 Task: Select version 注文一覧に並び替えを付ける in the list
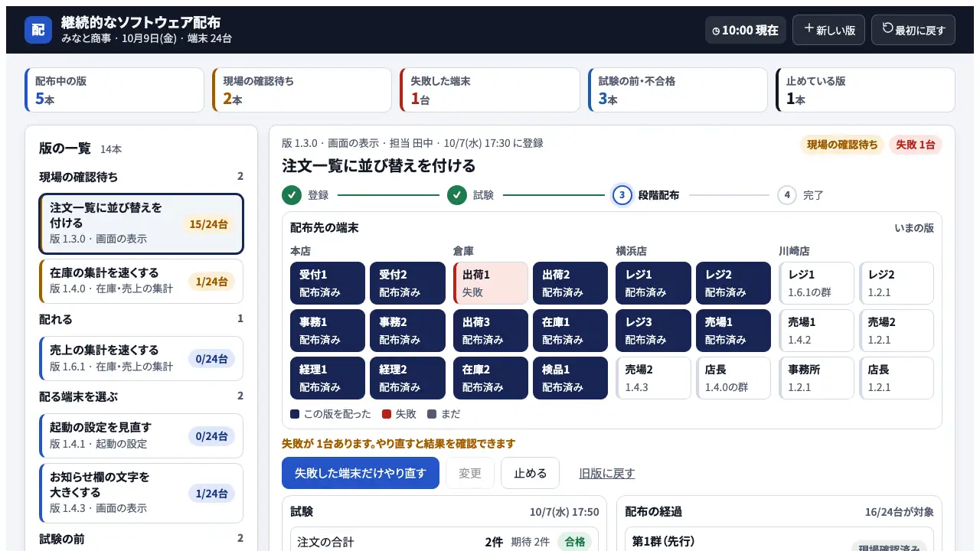coord(142,223)
